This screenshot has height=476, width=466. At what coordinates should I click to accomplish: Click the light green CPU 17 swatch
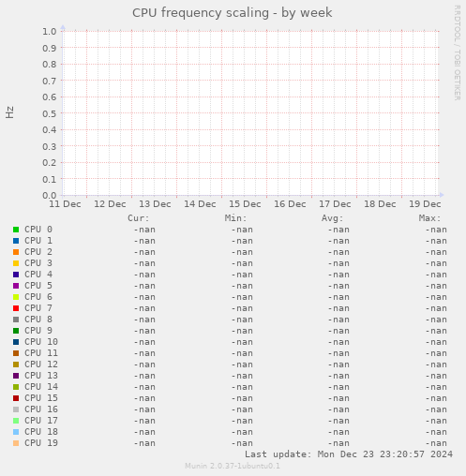click(x=16, y=421)
